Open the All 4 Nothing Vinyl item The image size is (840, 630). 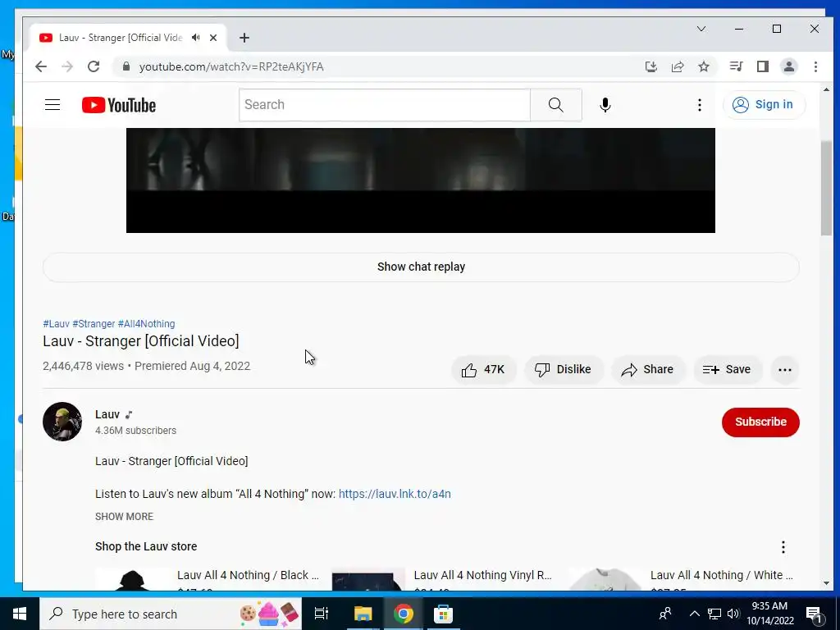click(x=444, y=579)
